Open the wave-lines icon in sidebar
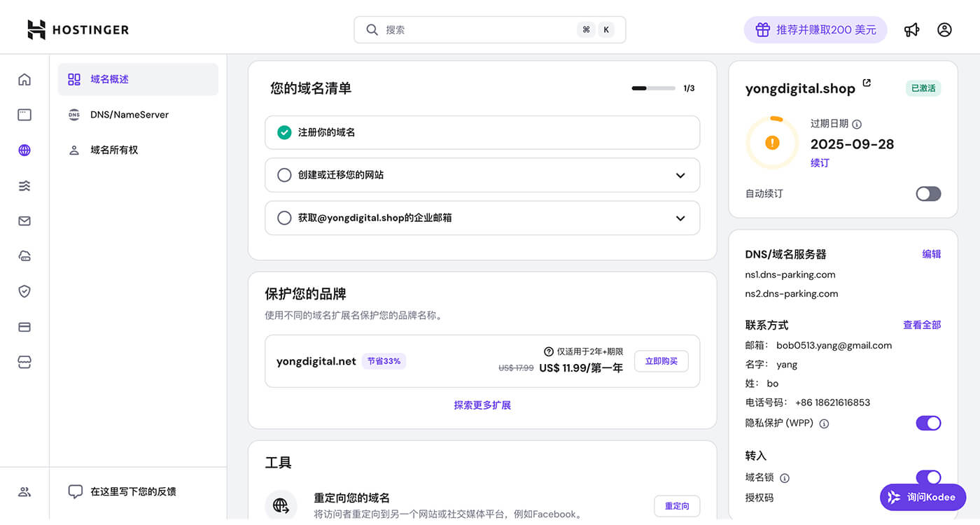Viewport: 980px width, 525px height. (24, 185)
